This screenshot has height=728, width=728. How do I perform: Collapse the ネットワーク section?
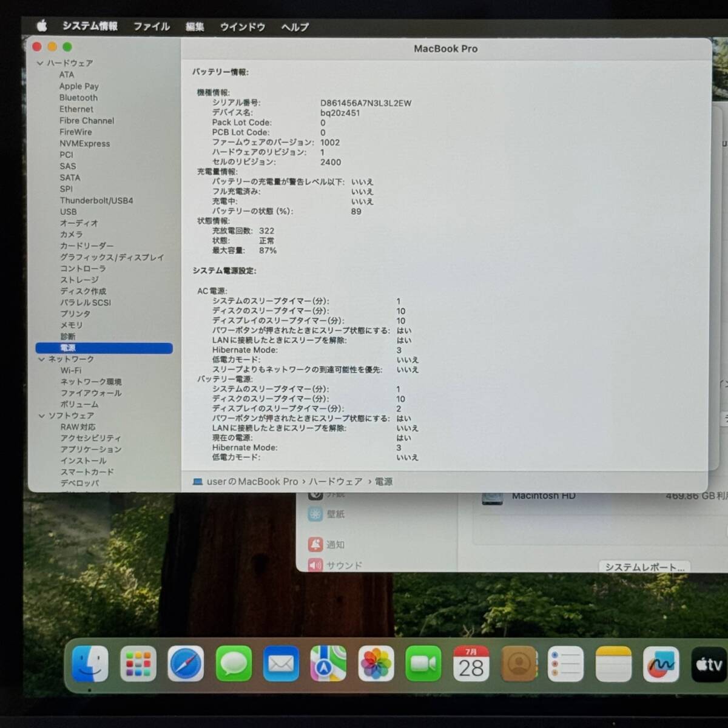[41, 359]
